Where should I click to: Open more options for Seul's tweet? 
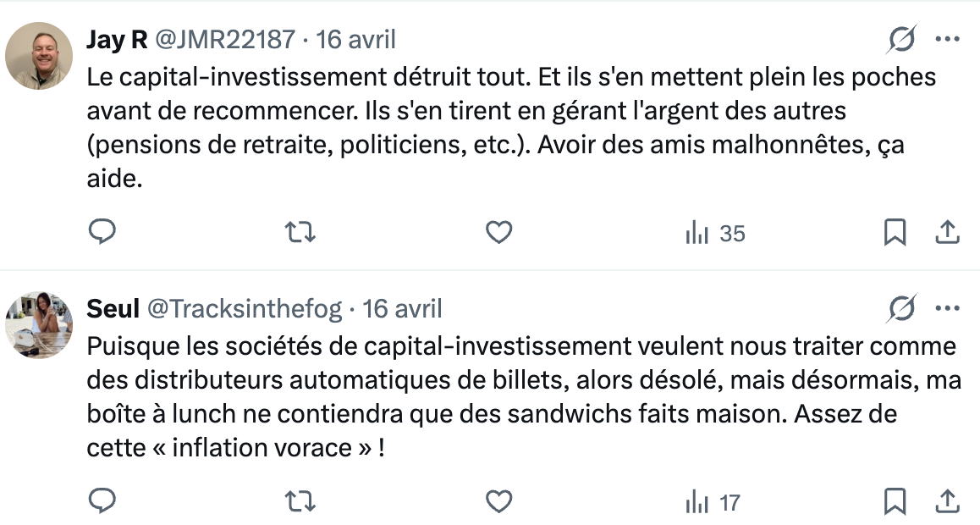click(947, 309)
